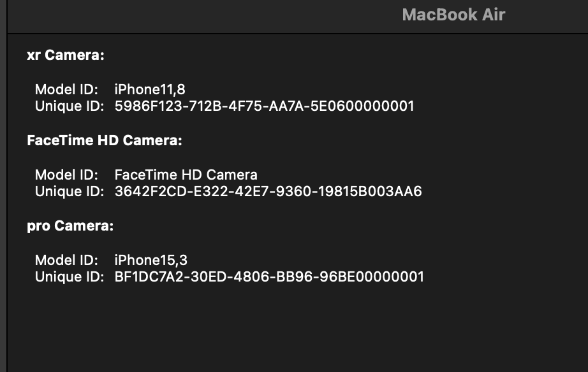Select the iPhone11,8 model value
Image resolution: width=588 pixels, height=372 pixels.
[150, 90]
